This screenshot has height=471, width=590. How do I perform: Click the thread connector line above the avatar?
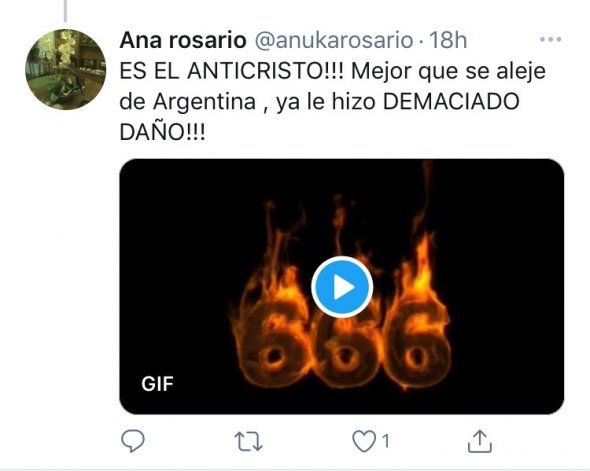tap(65, 11)
